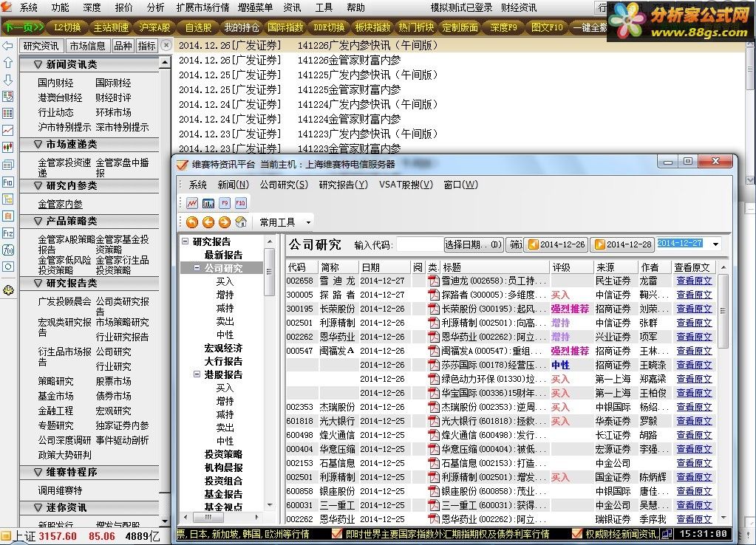This screenshot has width=756, height=545.
Task: Select 宏观经济 in the report tree
Action: [x=223, y=348]
